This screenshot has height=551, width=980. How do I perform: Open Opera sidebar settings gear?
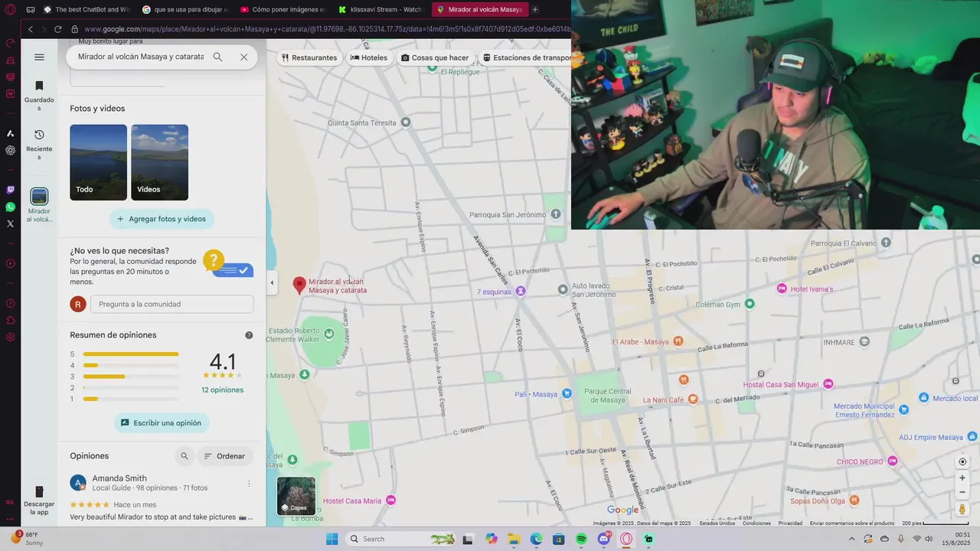(10, 337)
